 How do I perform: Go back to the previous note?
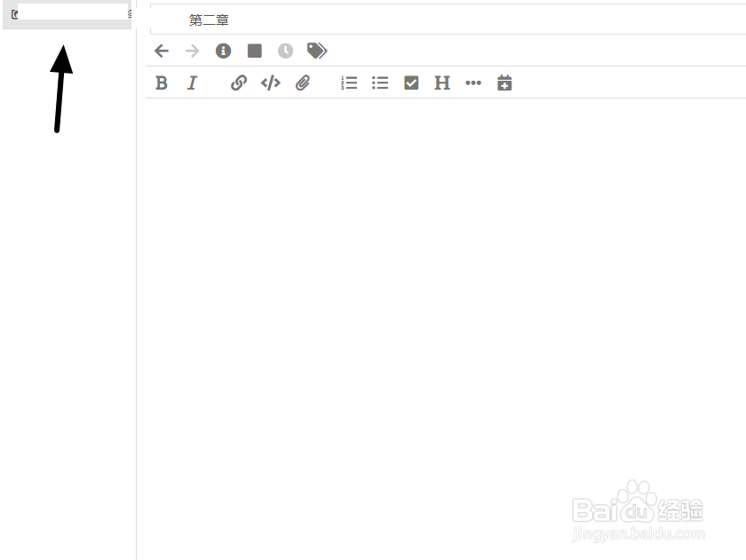[x=162, y=51]
